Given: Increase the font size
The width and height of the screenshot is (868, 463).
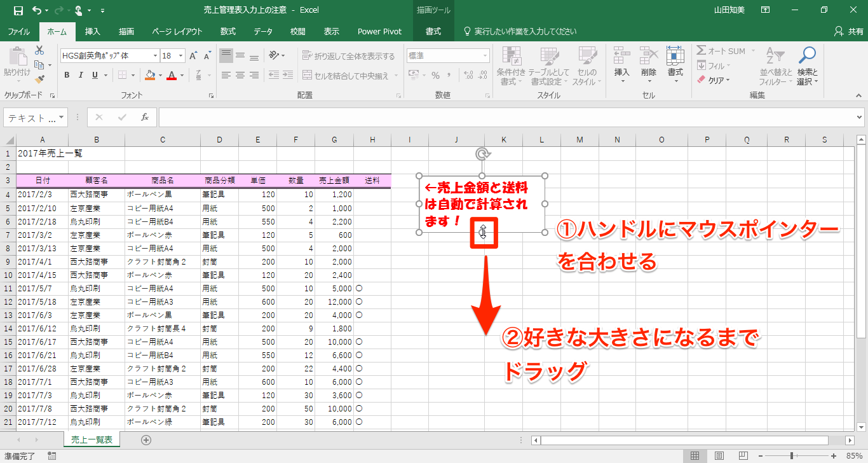Looking at the screenshot, I should (x=194, y=56).
